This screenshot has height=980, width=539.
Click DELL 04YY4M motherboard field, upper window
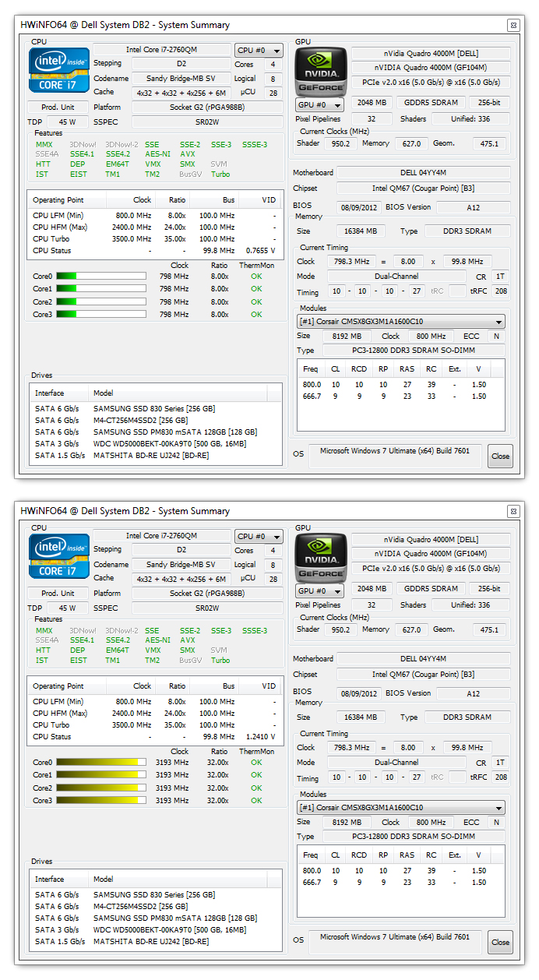425,173
